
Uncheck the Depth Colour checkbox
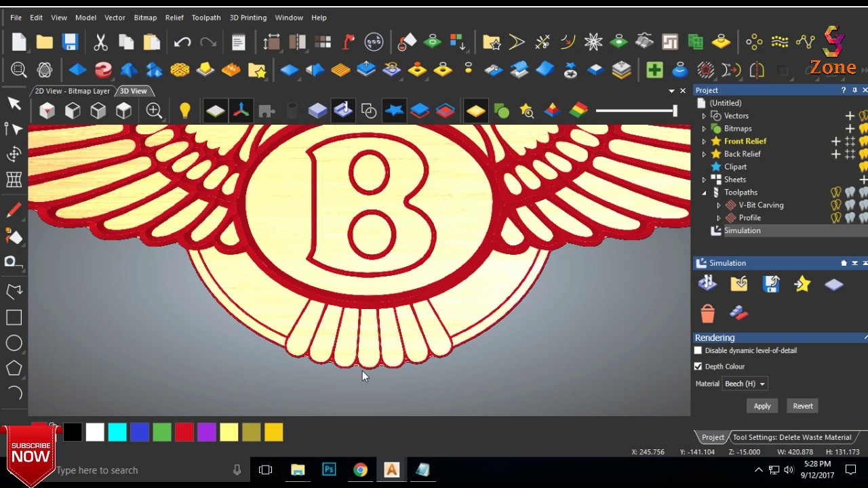click(698, 366)
